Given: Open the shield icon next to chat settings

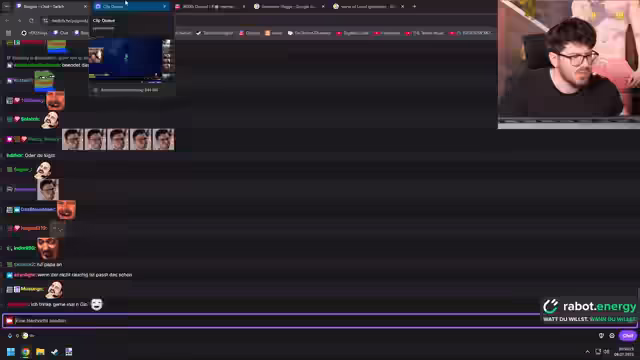Looking at the screenshot, I should [601, 336].
